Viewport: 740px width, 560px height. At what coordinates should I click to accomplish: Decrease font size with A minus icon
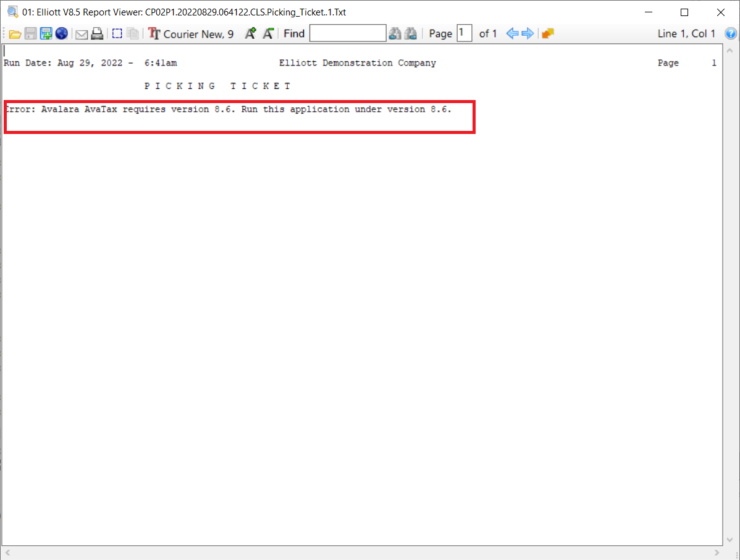268,33
